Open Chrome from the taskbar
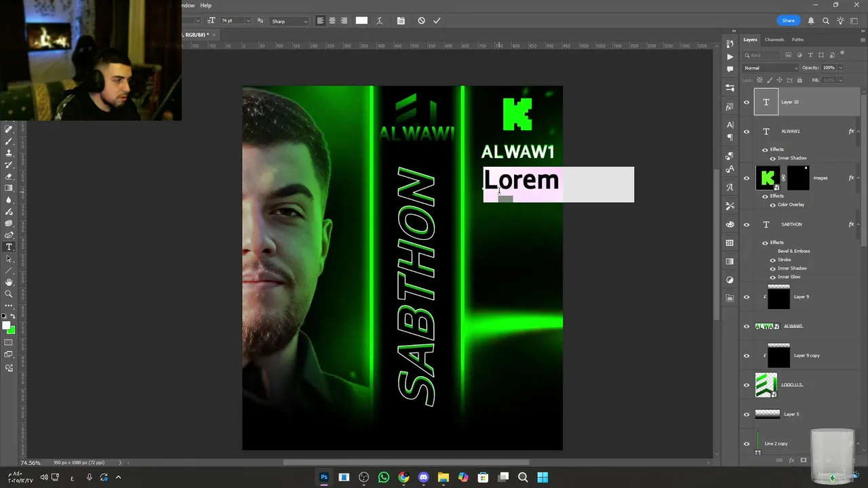This screenshot has width=868, height=488. (403, 477)
